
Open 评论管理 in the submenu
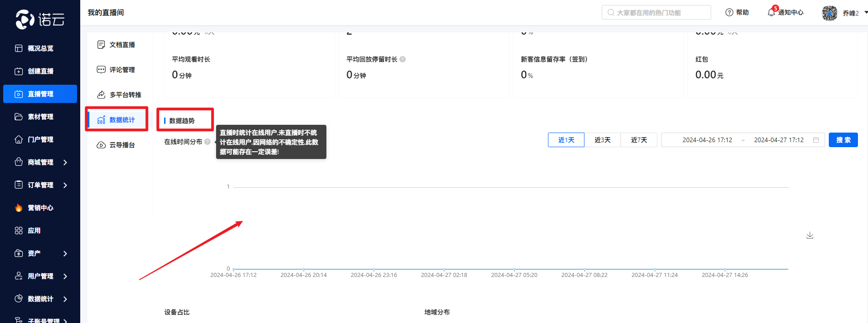pos(122,70)
